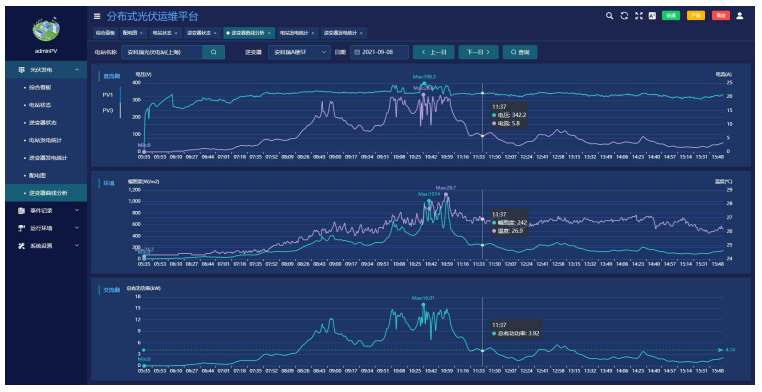Switch to the 综合看板 tab in tab bar
Image resolution: width=762 pixels, height=392 pixels.
pyautogui.click(x=105, y=33)
